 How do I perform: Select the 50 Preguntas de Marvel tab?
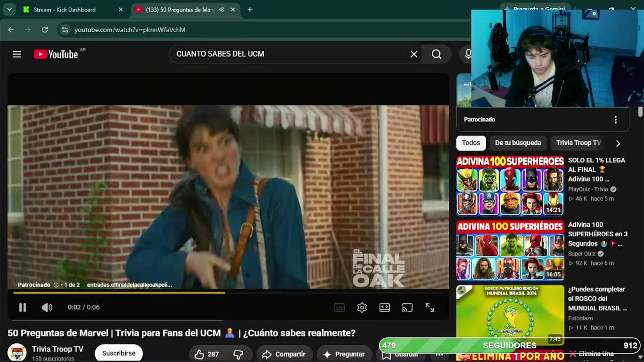180,10
